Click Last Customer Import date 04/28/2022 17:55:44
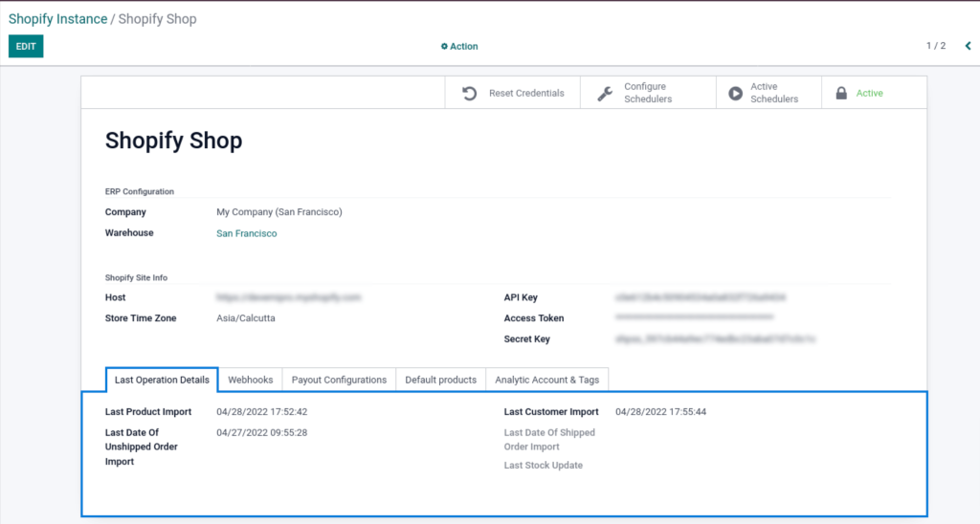980x524 pixels. 660,411
